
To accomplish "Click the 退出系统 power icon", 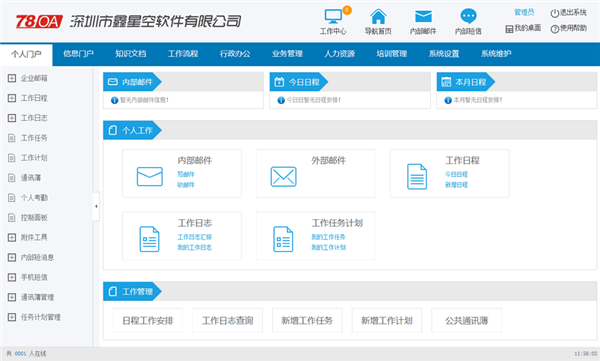I will pos(555,13).
